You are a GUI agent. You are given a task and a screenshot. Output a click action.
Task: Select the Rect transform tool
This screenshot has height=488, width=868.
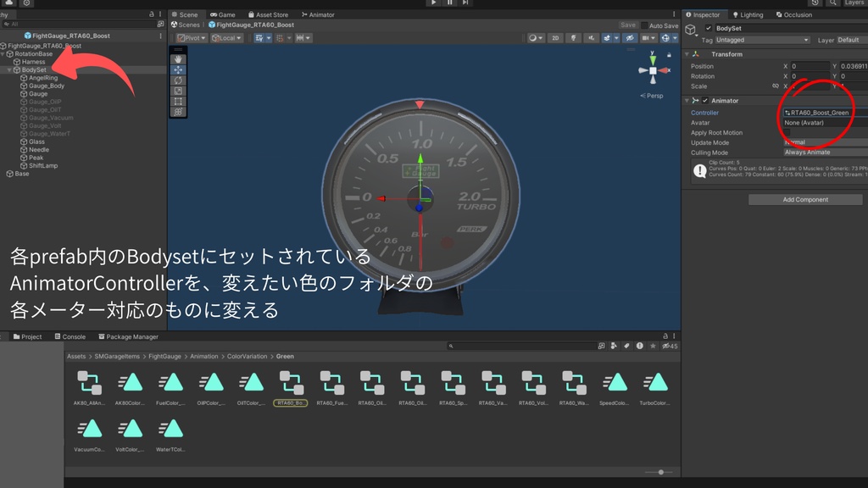178,101
